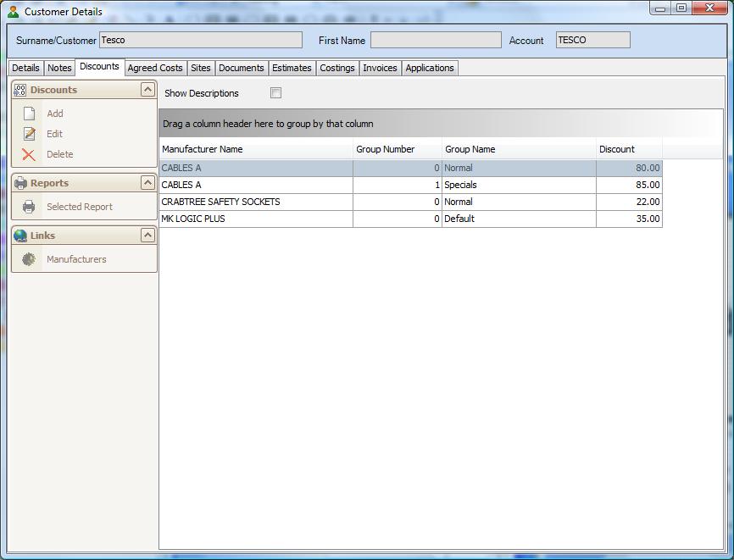Switch to the Agreed Costs tab
Screen dimensions: 734x560
point(155,68)
